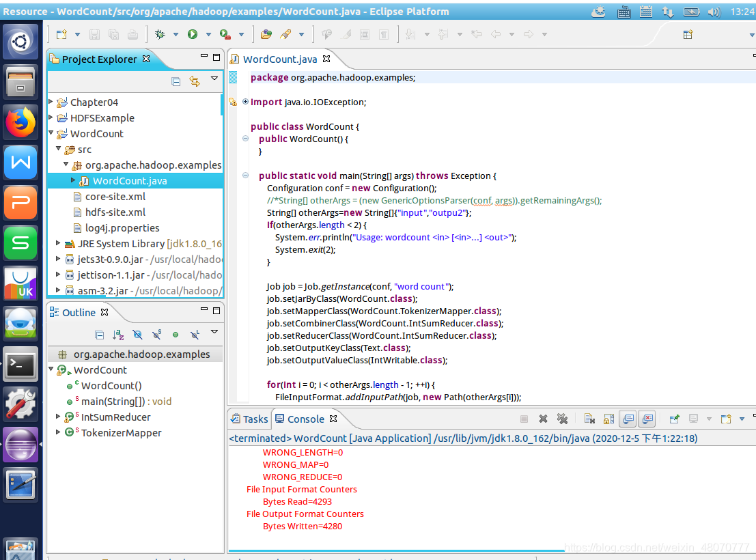Run WordCount with the green play icon
This screenshot has width=756, height=560.
click(x=193, y=34)
